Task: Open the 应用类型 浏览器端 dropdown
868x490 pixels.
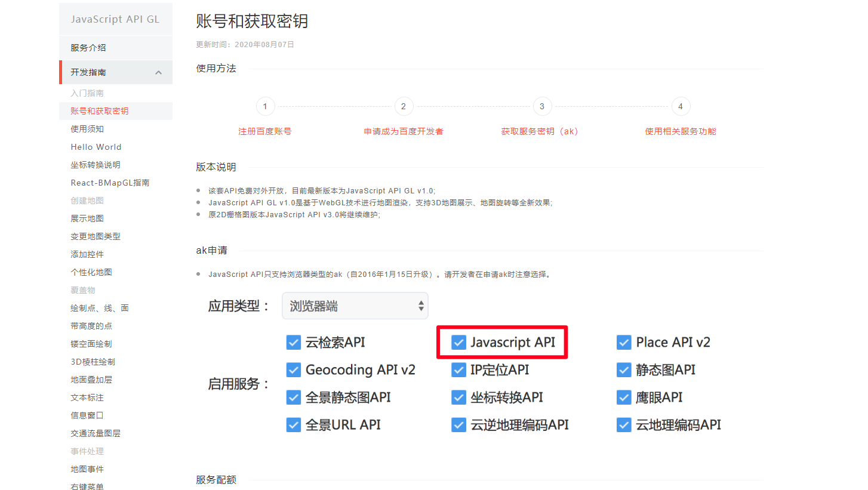Action: coord(355,306)
